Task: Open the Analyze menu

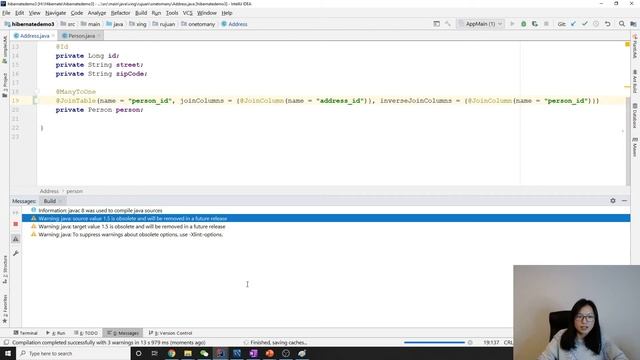Action: (x=97, y=13)
